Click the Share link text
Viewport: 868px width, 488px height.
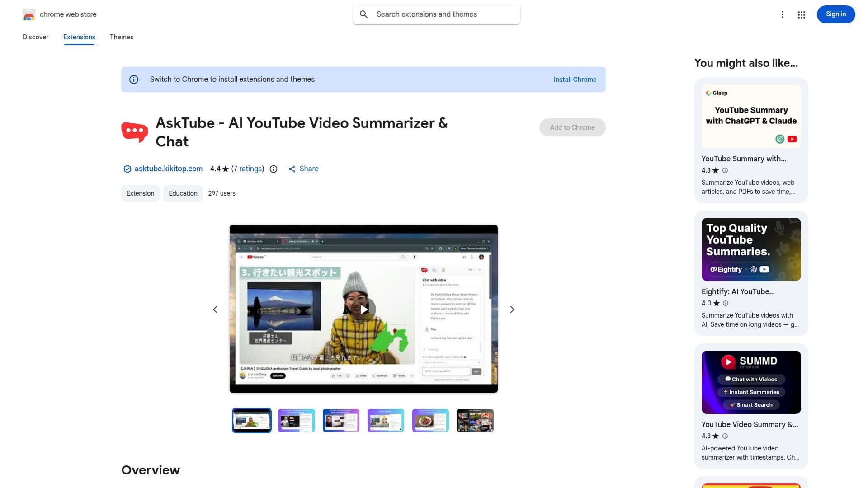(x=309, y=169)
